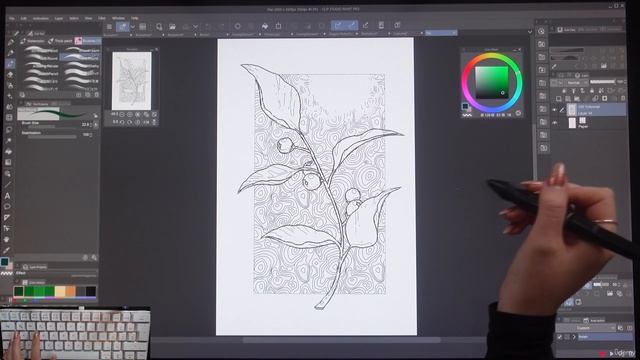
Task: Adjust the Brush Size slider
Action: click(x=51, y=127)
